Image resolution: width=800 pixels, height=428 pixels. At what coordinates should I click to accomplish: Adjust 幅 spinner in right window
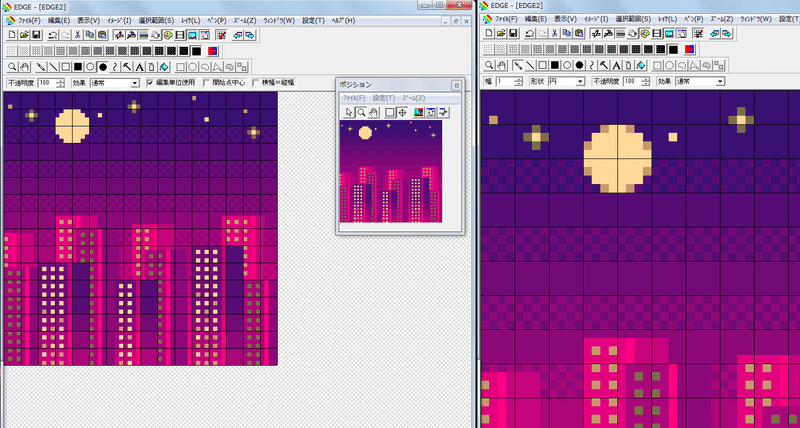point(519,81)
